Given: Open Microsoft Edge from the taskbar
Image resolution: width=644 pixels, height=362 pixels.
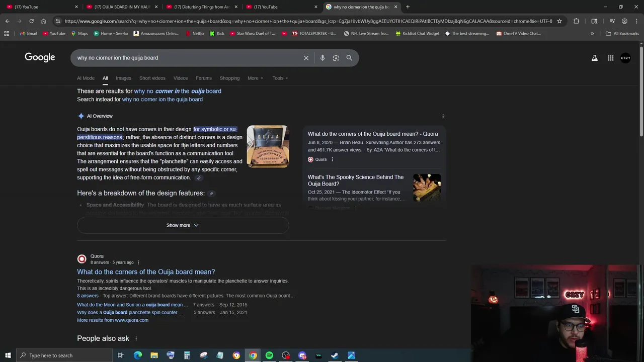Looking at the screenshot, I should pos(137,355).
